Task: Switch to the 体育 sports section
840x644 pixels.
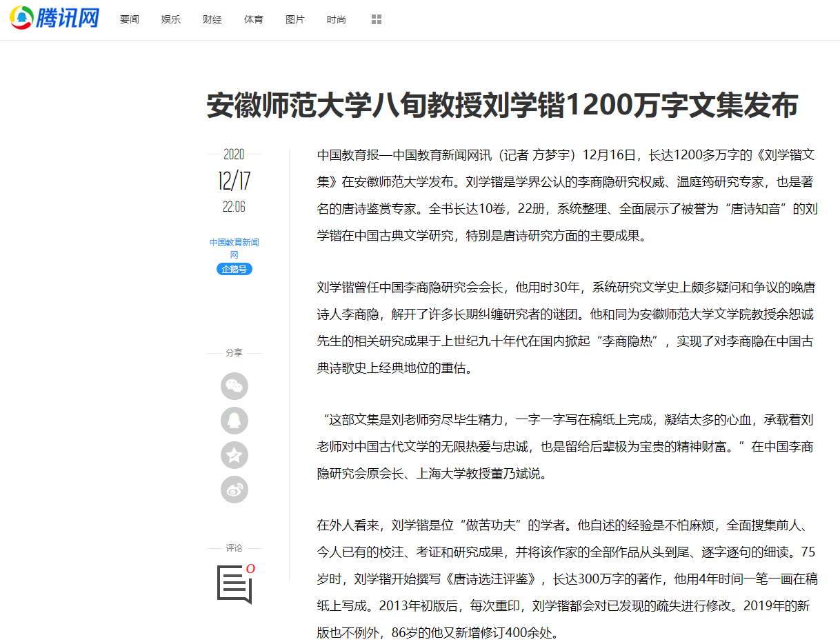Action: click(254, 19)
